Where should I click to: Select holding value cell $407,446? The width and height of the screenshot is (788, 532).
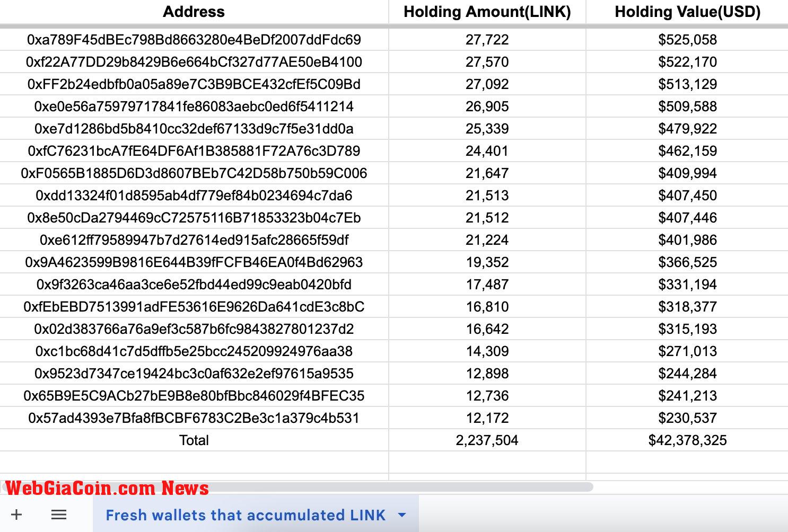click(687, 218)
